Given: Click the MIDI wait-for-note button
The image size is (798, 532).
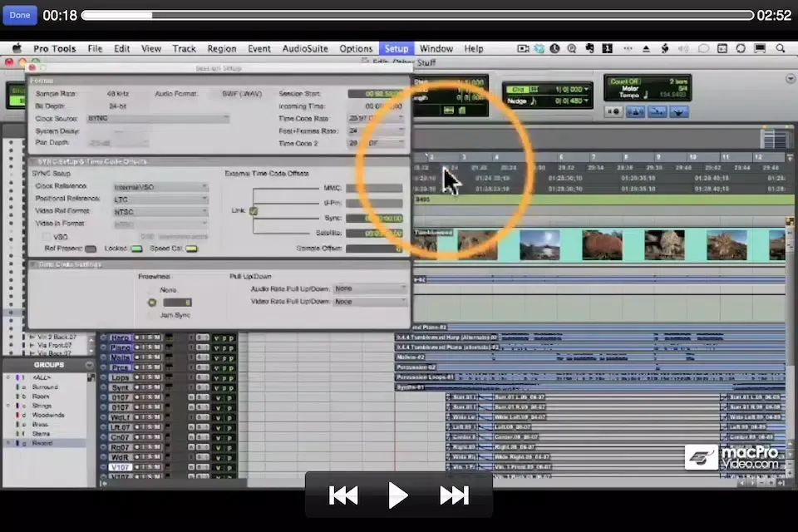Looking at the screenshot, I should [x=613, y=111].
